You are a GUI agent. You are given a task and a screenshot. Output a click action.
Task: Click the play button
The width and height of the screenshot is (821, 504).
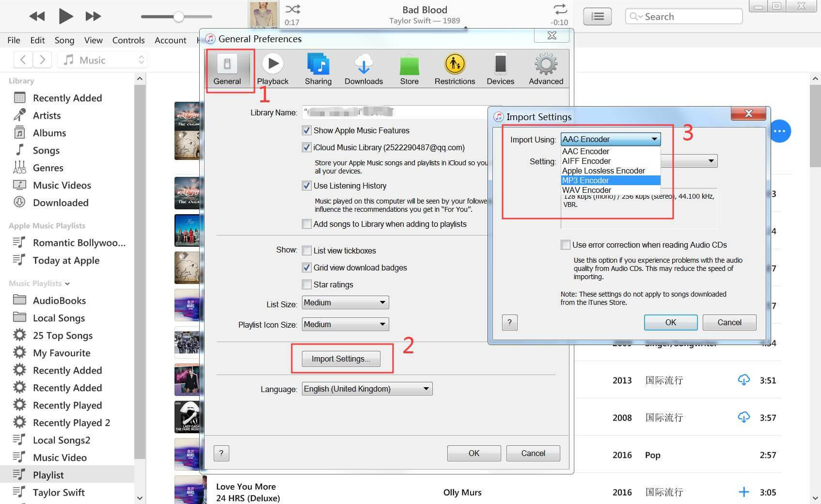pyautogui.click(x=65, y=16)
